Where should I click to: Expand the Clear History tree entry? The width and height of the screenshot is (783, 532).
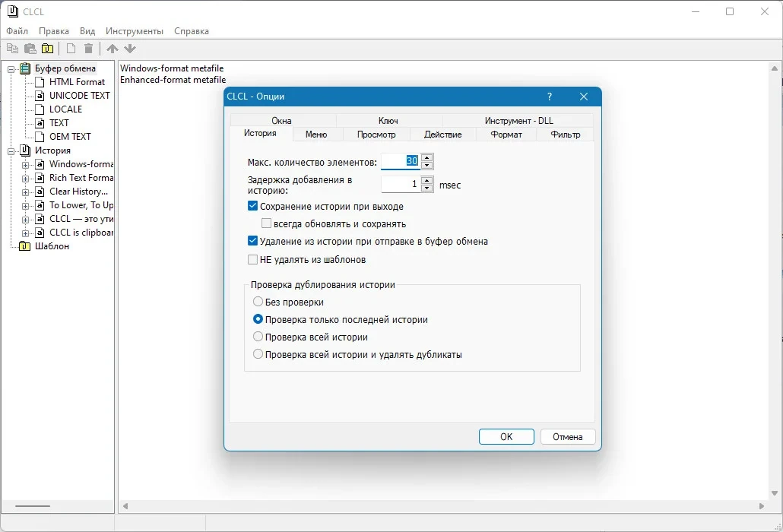(x=26, y=192)
